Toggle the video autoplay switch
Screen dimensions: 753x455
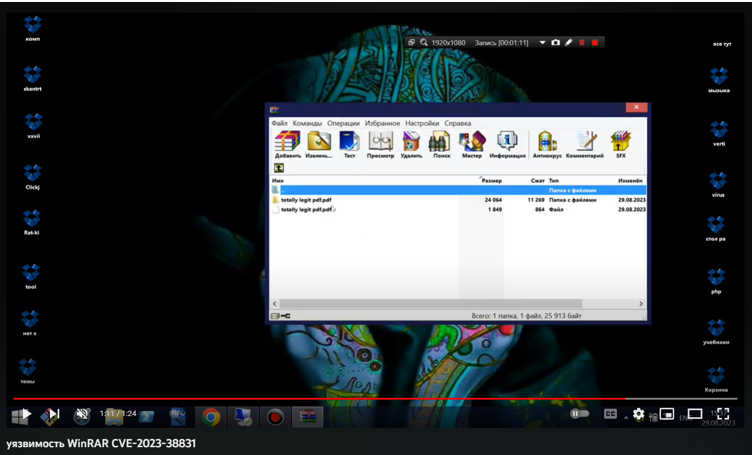pyautogui.click(x=579, y=414)
